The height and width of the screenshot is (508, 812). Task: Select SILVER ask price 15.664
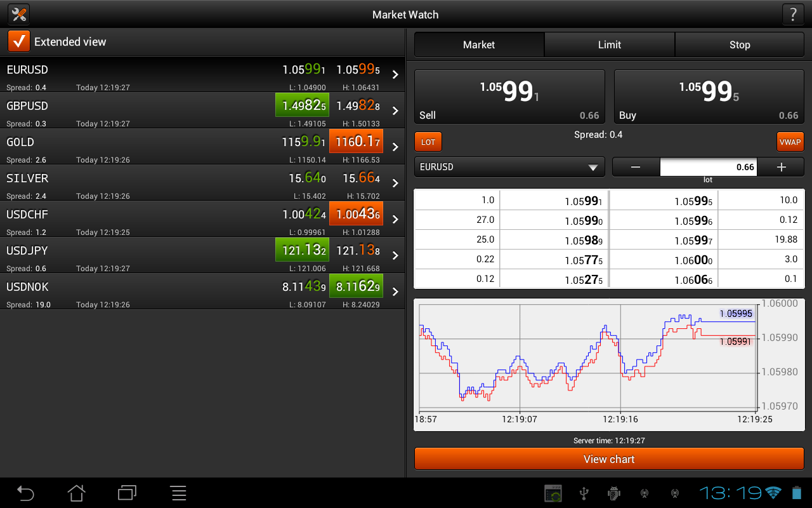[x=361, y=178]
